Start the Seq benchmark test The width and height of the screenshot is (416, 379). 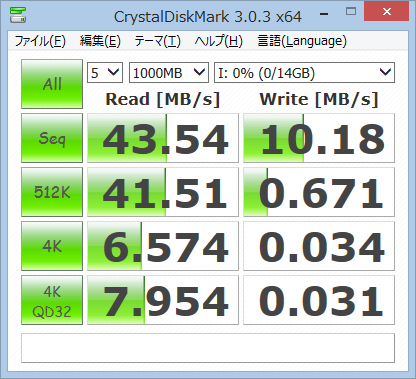(x=52, y=138)
